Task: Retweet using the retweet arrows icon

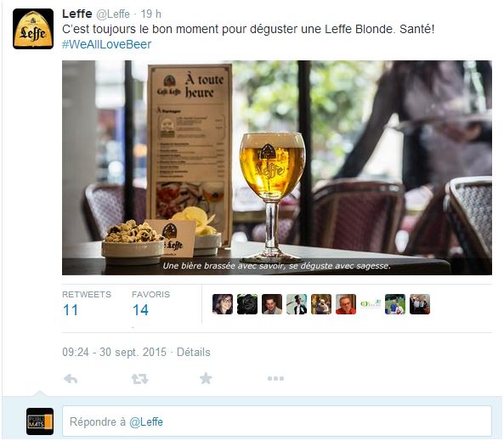Action: pyautogui.click(x=140, y=379)
